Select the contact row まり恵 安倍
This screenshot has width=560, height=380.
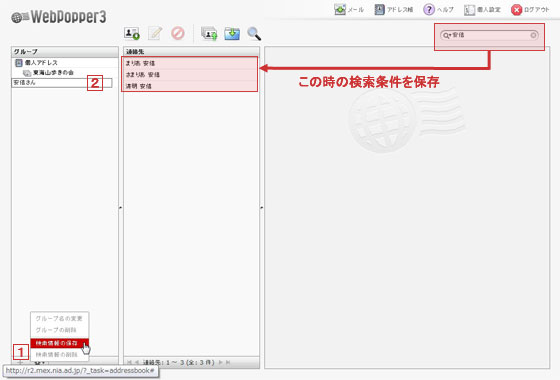tap(190, 63)
